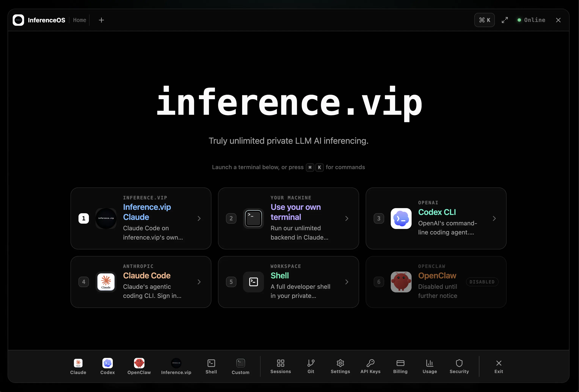Click the Shell prompt icon on card 5
Screen dimensions: 579x392
pyautogui.click(x=253, y=282)
